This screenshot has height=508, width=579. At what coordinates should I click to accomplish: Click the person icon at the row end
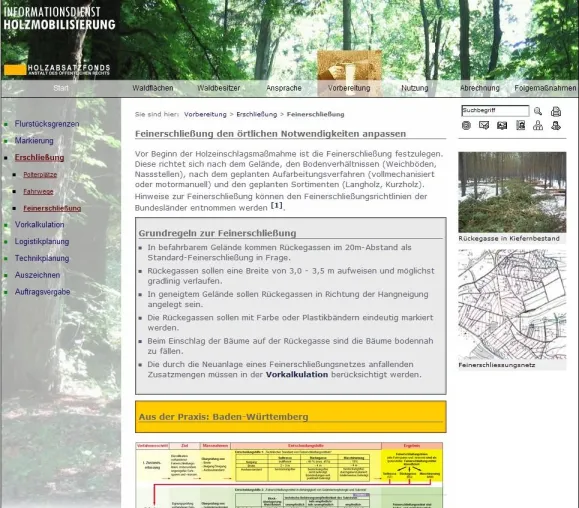556,126
